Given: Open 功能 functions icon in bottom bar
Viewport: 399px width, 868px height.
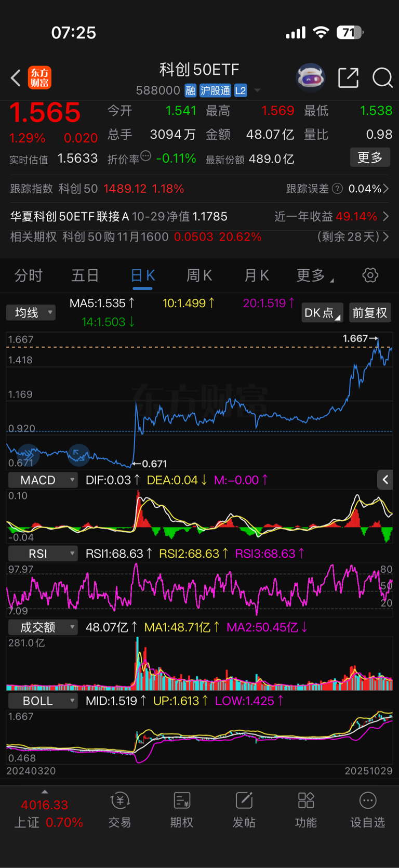Looking at the screenshot, I should (306, 810).
